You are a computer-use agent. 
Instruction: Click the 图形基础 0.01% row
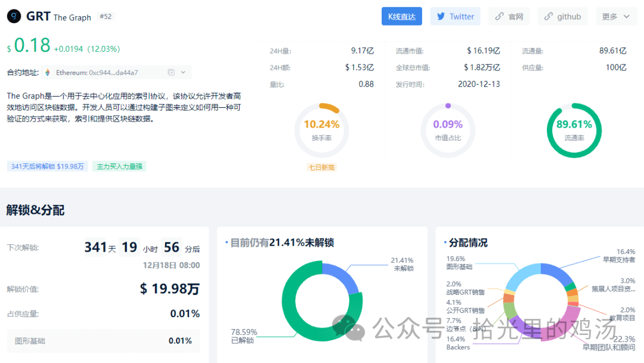pyautogui.click(x=104, y=341)
